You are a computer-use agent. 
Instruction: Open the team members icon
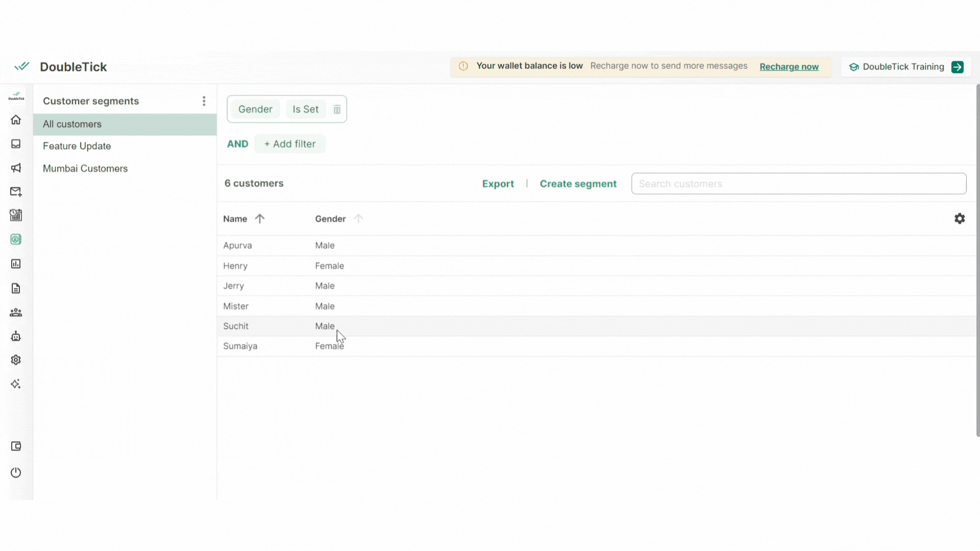pos(16,312)
